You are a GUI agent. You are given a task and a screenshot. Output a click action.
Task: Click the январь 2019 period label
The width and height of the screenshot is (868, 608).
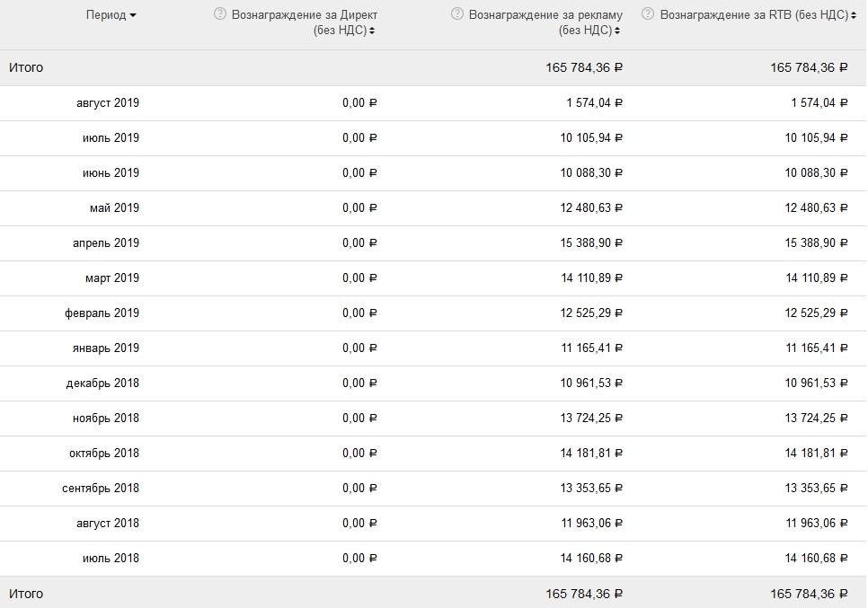coord(107,348)
